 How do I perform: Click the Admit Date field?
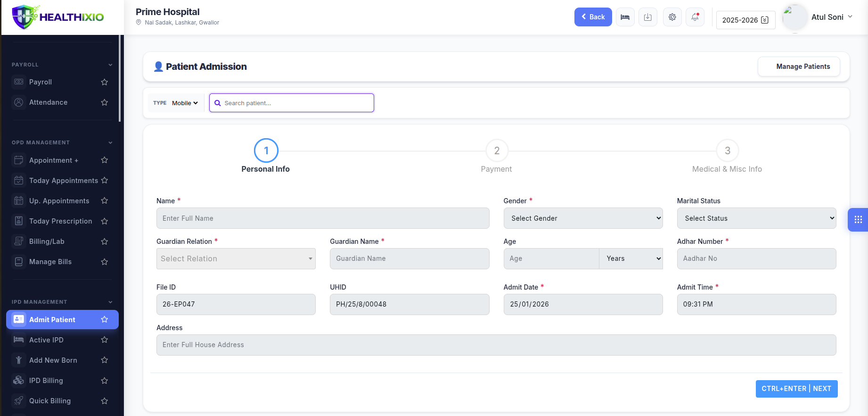pos(583,305)
